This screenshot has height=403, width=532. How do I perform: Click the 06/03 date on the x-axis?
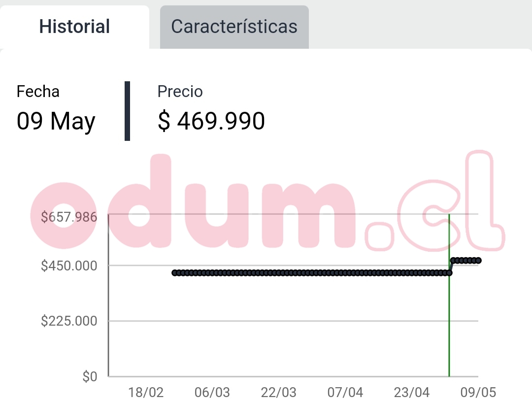(x=212, y=393)
